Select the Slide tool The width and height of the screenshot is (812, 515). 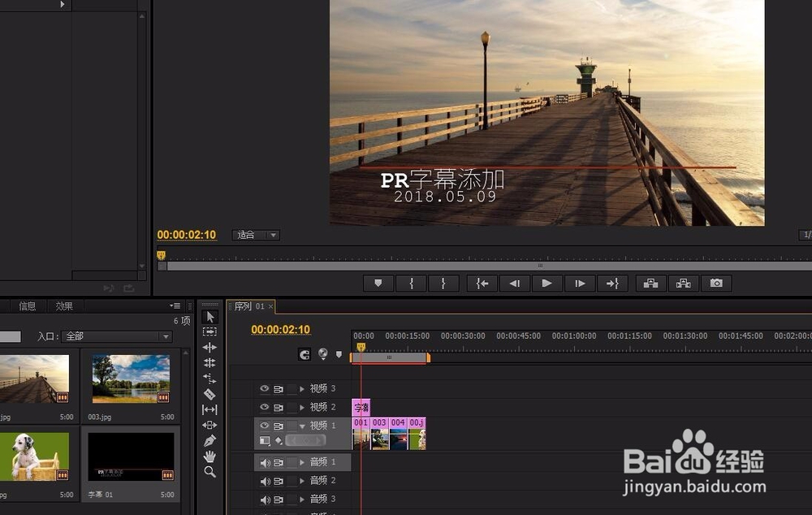coord(209,425)
